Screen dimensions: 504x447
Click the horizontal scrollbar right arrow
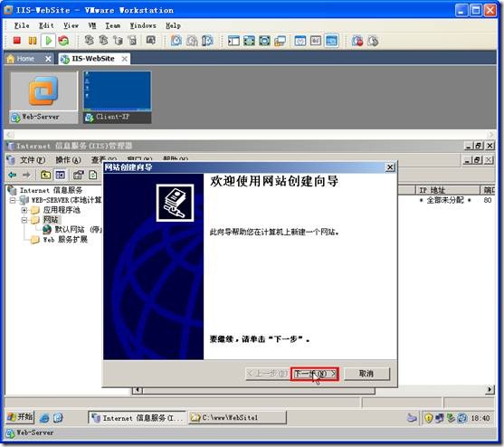tap(490, 390)
